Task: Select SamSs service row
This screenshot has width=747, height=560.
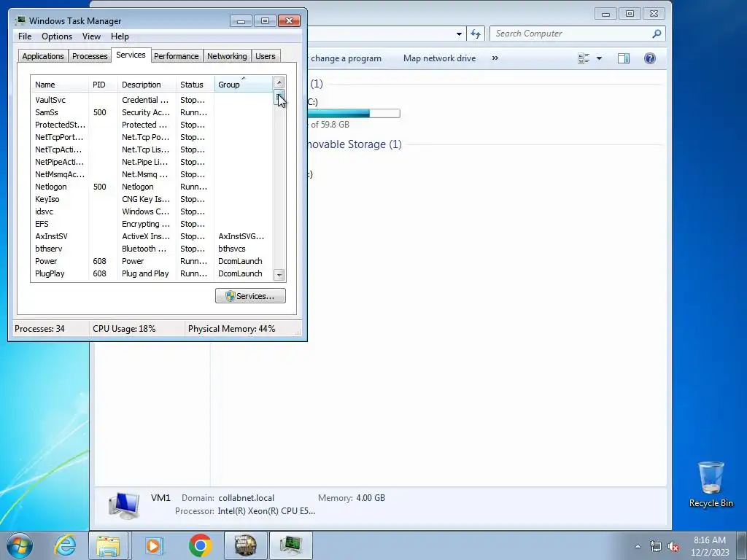Action: tap(152, 112)
